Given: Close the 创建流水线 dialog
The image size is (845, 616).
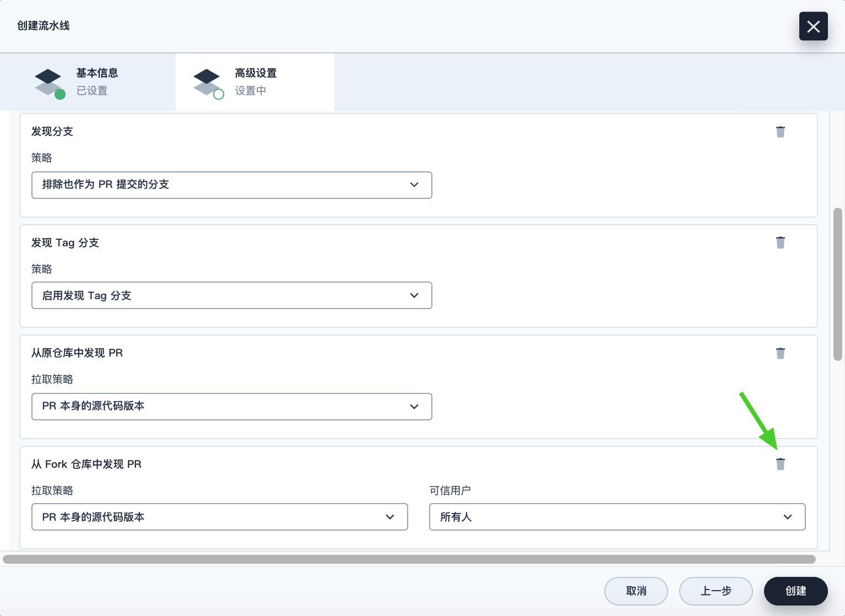Looking at the screenshot, I should (813, 26).
